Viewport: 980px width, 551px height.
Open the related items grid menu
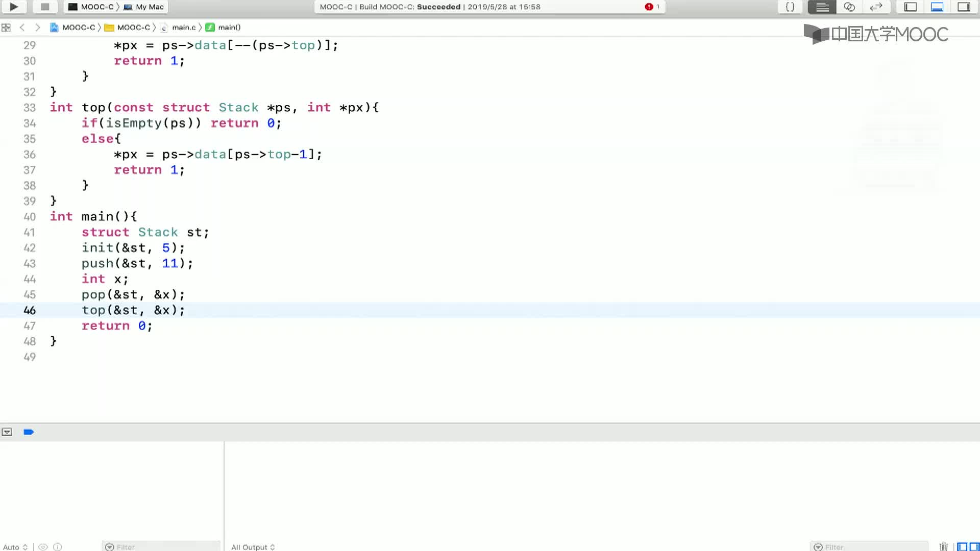[x=6, y=28]
